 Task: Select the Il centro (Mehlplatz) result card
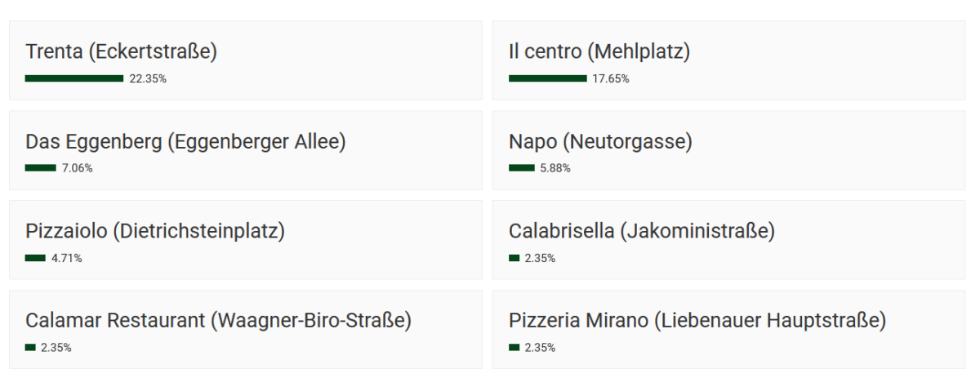[x=599, y=52]
